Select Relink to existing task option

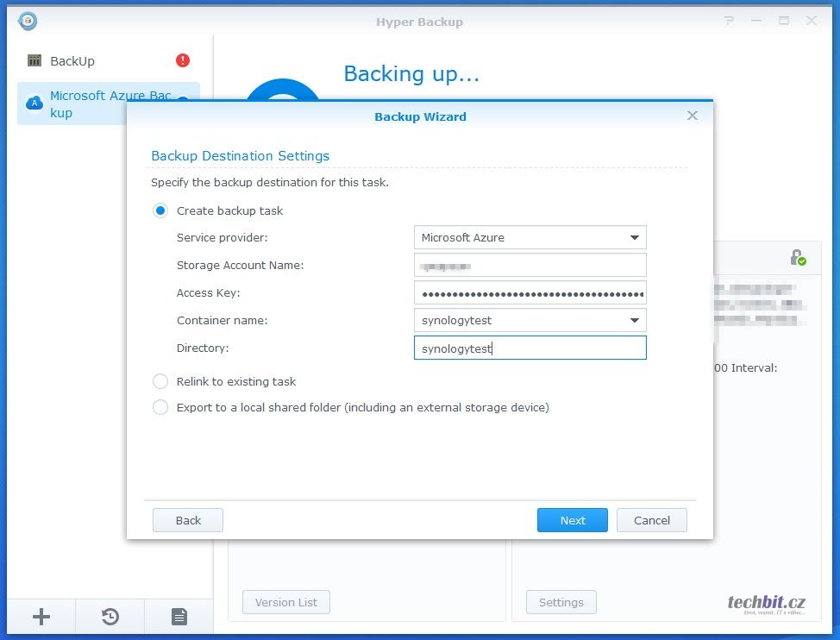(160, 381)
